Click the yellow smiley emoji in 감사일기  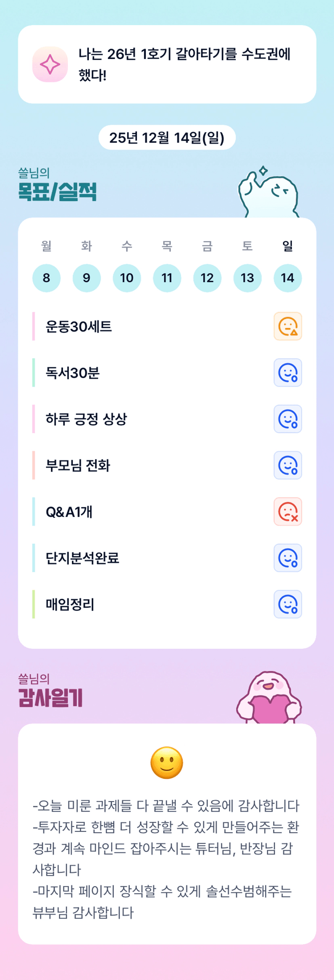(167, 763)
